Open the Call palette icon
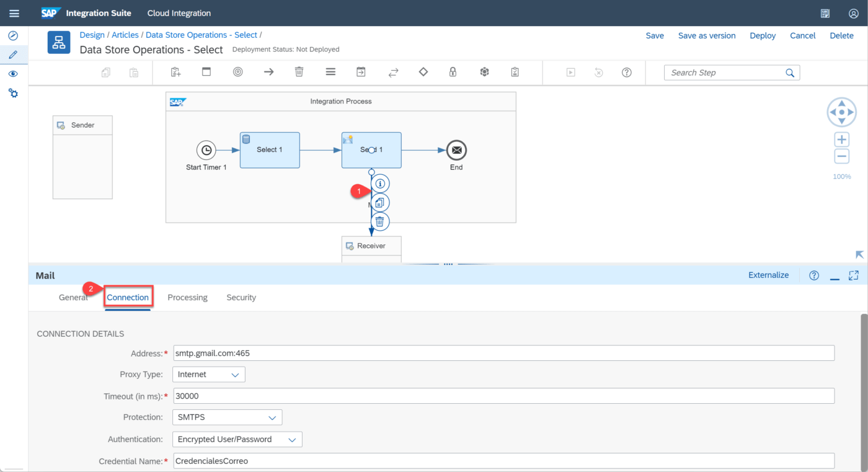This screenshot has width=868, height=472. coord(361,72)
